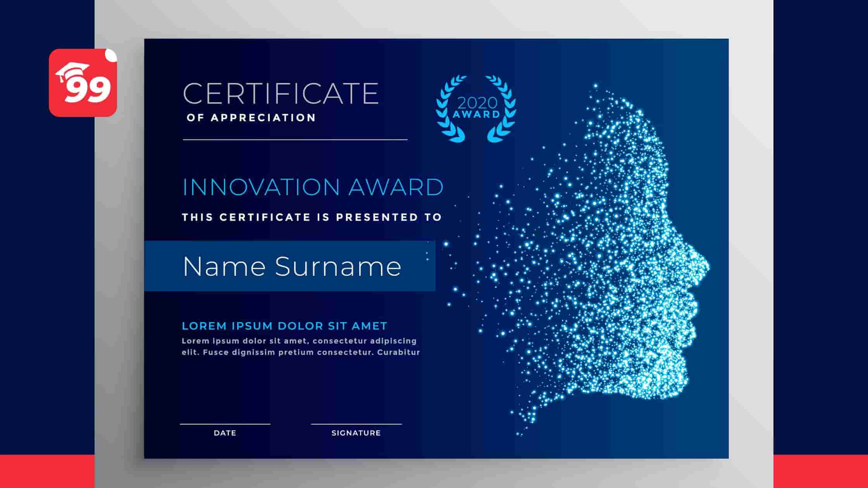868x488 pixels.
Task: Select the LOREM IPSUM DOLOR SIT AMET heading
Action: pos(284,326)
